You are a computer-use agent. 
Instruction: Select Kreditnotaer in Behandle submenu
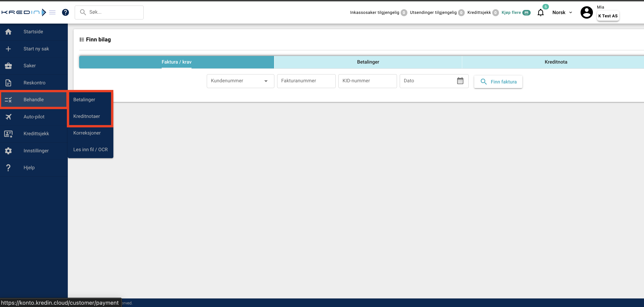tap(87, 116)
